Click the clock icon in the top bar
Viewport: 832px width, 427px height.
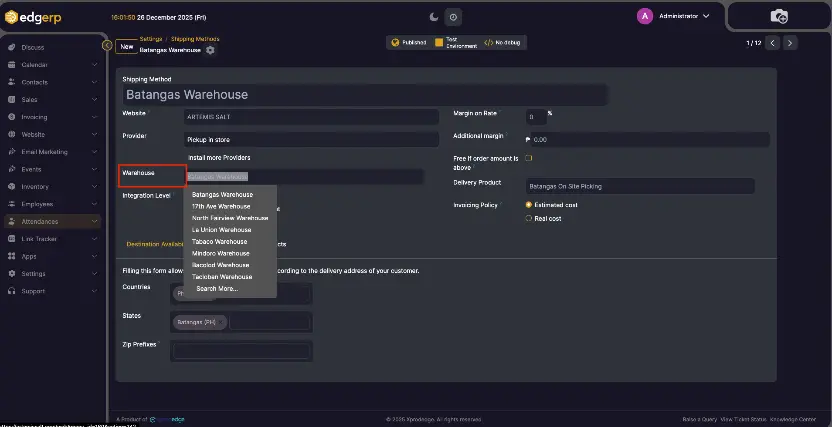coord(453,16)
